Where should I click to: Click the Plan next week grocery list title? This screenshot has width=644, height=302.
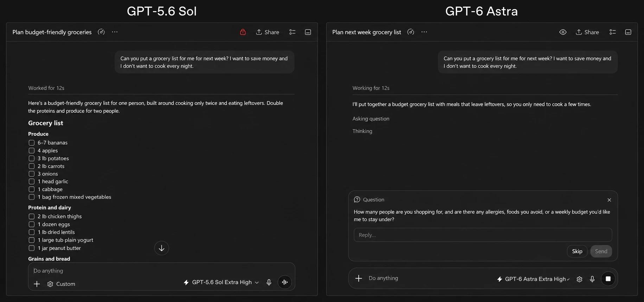click(366, 32)
